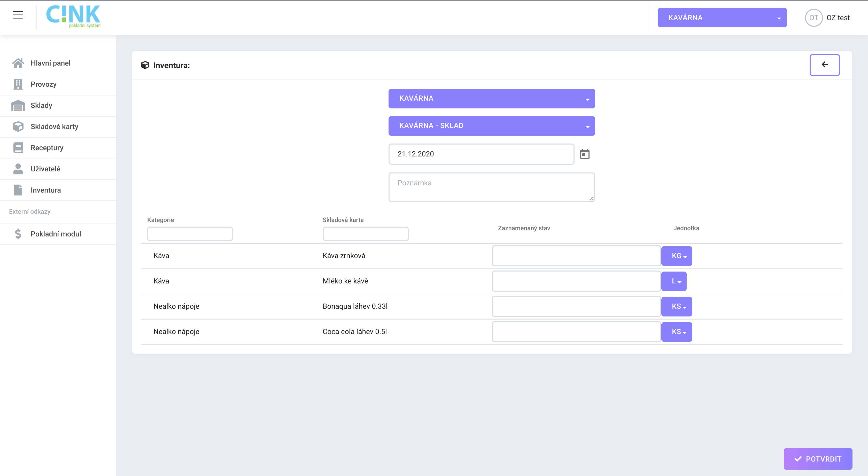Click the OT user avatar
The width and height of the screenshot is (868, 476).
click(814, 18)
